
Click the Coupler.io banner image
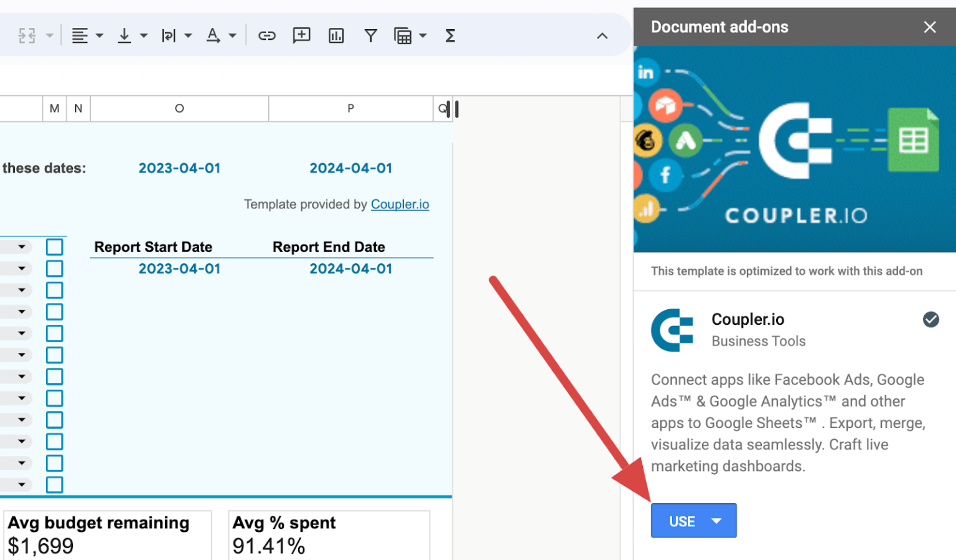point(794,148)
